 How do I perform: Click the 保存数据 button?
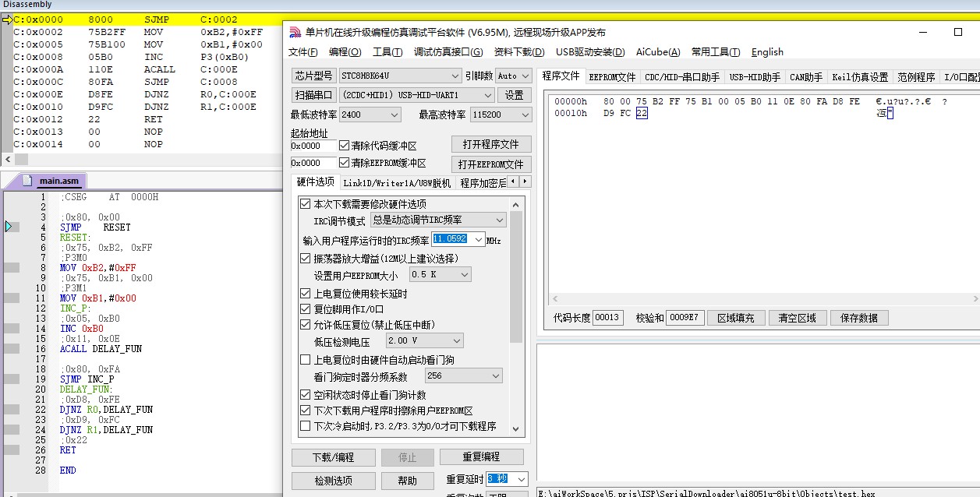tap(859, 318)
